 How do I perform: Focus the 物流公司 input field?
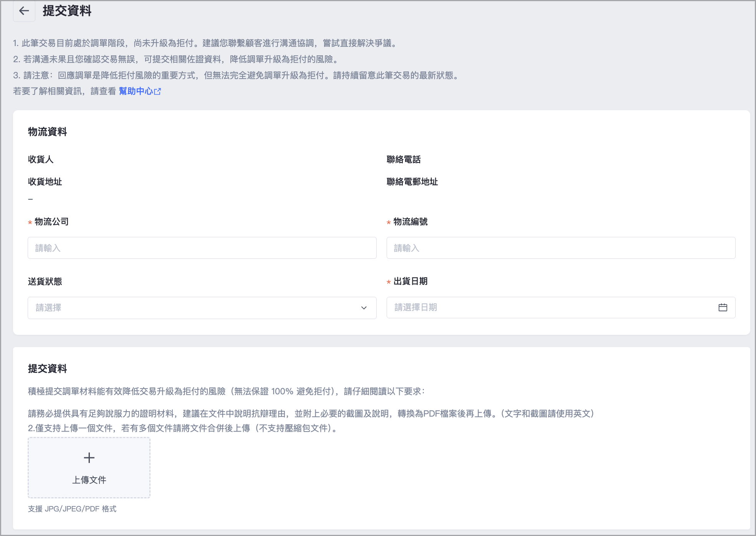(x=202, y=248)
